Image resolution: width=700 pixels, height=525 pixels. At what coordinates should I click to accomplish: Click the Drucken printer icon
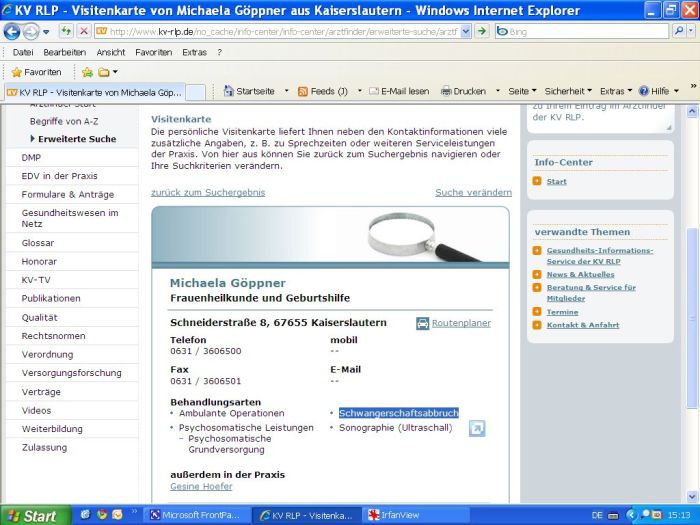pyautogui.click(x=446, y=92)
